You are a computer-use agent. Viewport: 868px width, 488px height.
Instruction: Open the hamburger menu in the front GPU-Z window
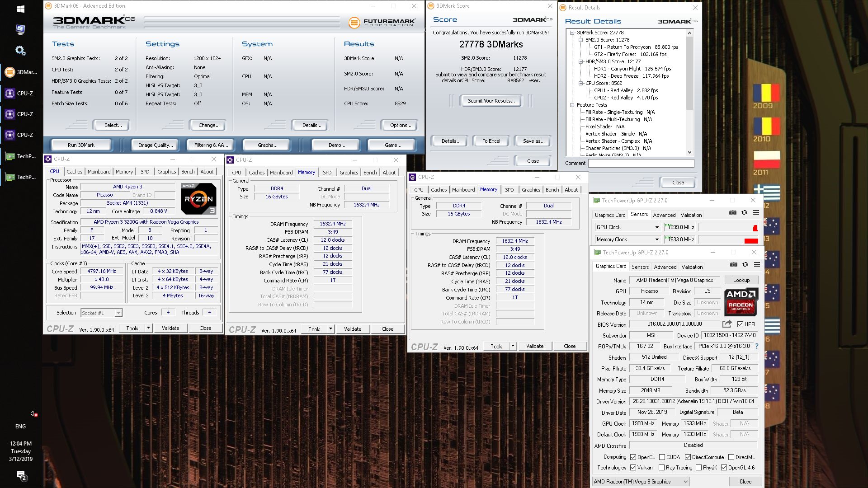tap(757, 264)
